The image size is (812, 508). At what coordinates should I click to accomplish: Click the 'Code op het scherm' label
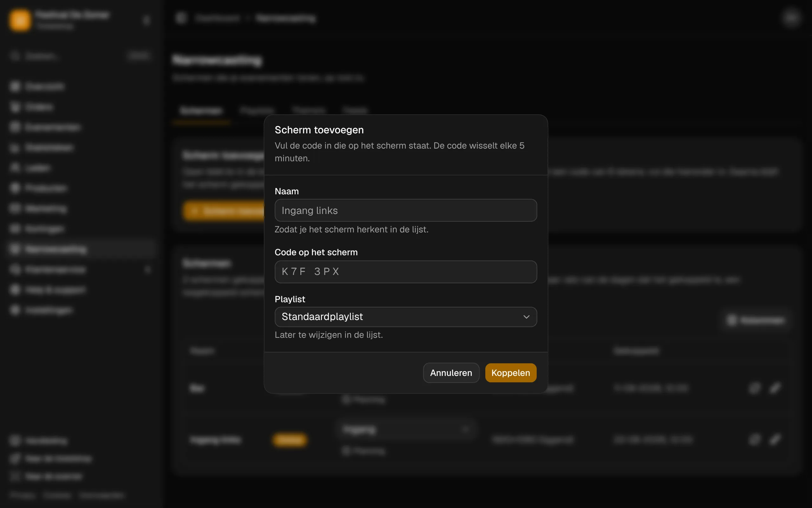[x=316, y=252]
